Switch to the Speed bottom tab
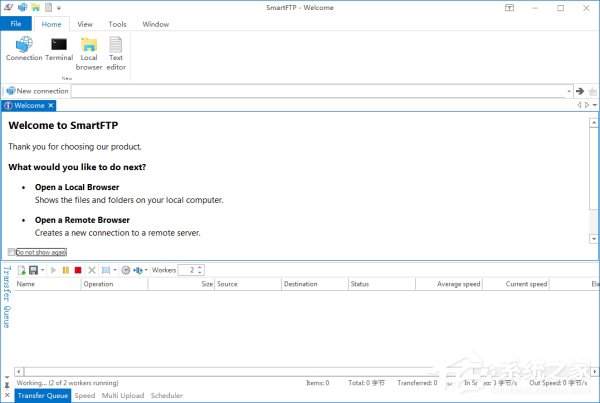 tap(85, 396)
